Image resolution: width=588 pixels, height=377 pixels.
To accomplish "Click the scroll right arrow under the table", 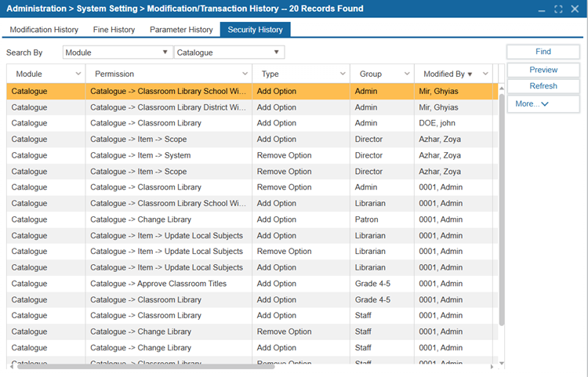I will pos(492,367).
